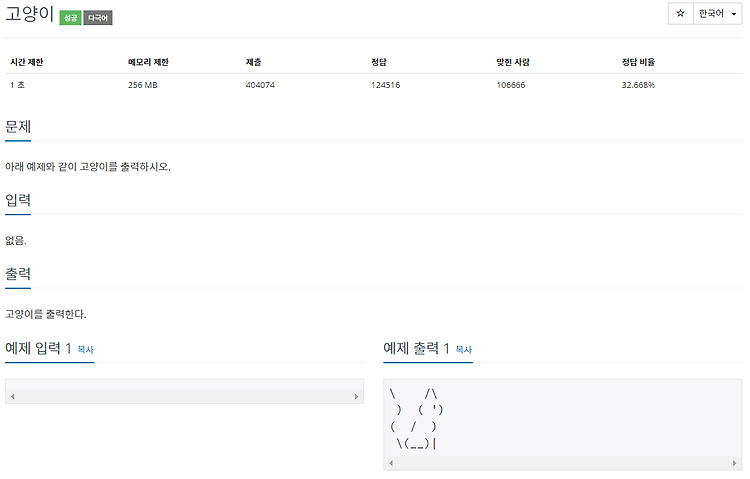Click the 문제 section heading
This screenshot has width=750, height=479.
[18, 127]
